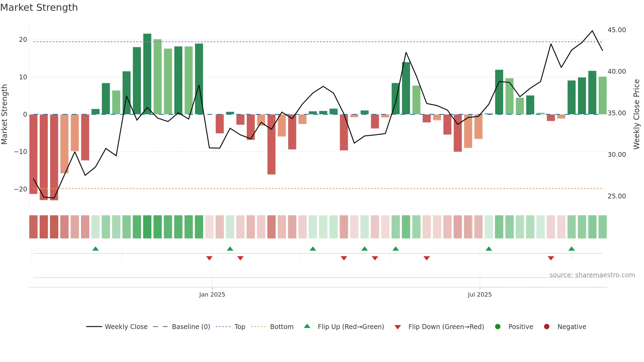
Task: Click the '−20' strength axis tick
Action: click(x=21, y=189)
